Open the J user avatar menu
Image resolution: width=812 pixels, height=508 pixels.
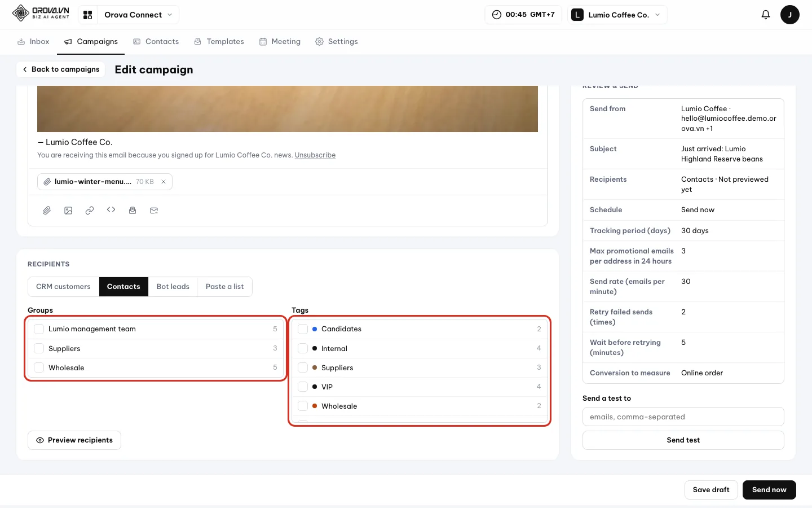point(789,15)
